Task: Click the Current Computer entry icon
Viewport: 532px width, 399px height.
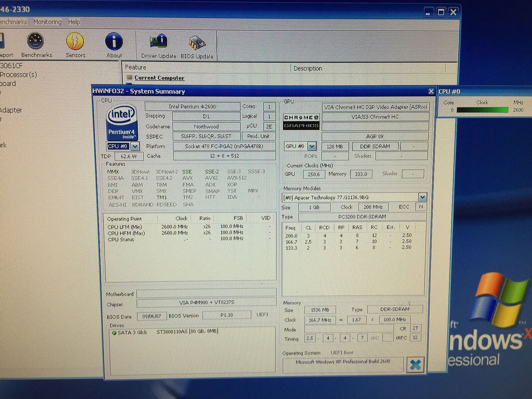Action: (129, 78)
